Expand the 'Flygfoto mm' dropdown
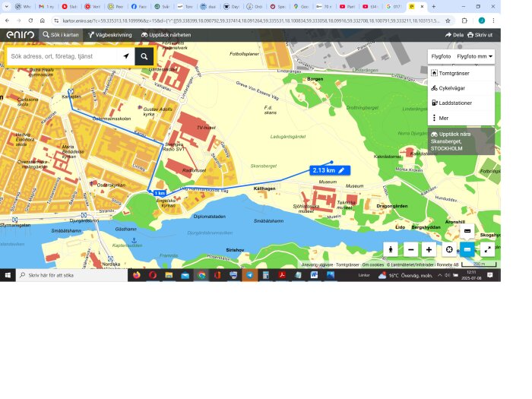The height and width of the screenshot is (399, 532). coord(474,56)
